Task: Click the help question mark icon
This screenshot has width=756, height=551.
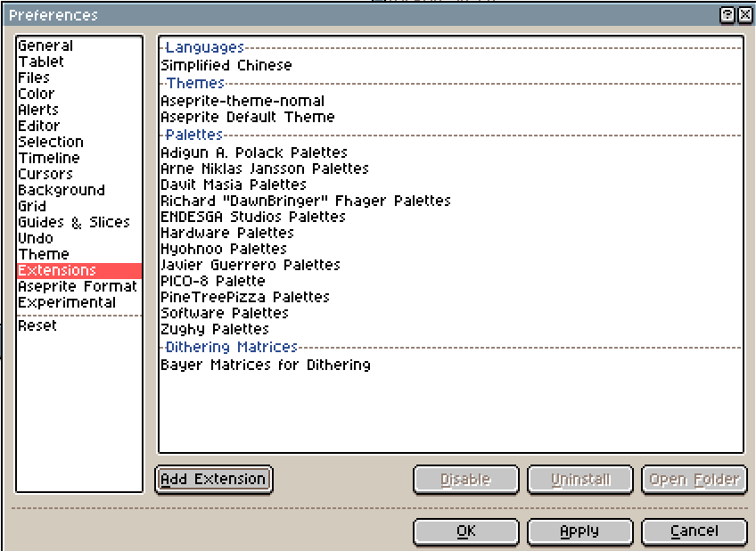Action: coord(727,15)
